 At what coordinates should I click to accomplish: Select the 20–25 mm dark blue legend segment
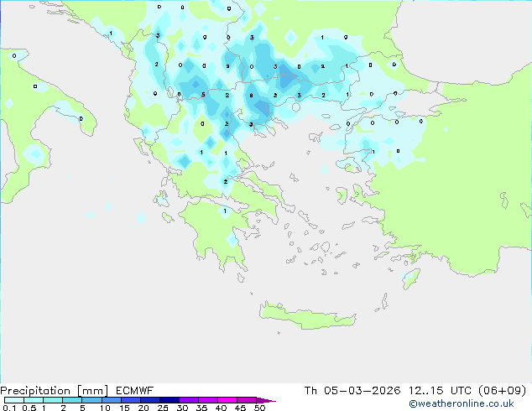pyautogui.click(x=150, y=400)
